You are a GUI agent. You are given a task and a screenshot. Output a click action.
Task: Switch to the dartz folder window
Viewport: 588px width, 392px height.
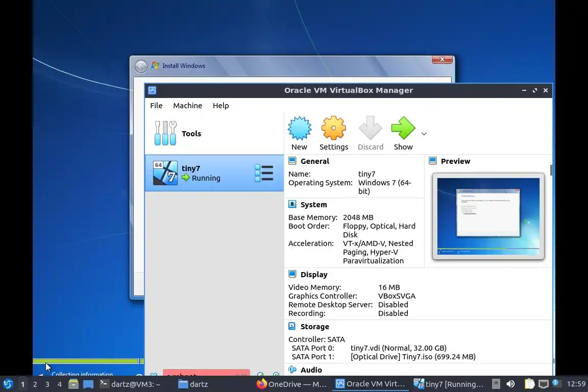(193, 384)
